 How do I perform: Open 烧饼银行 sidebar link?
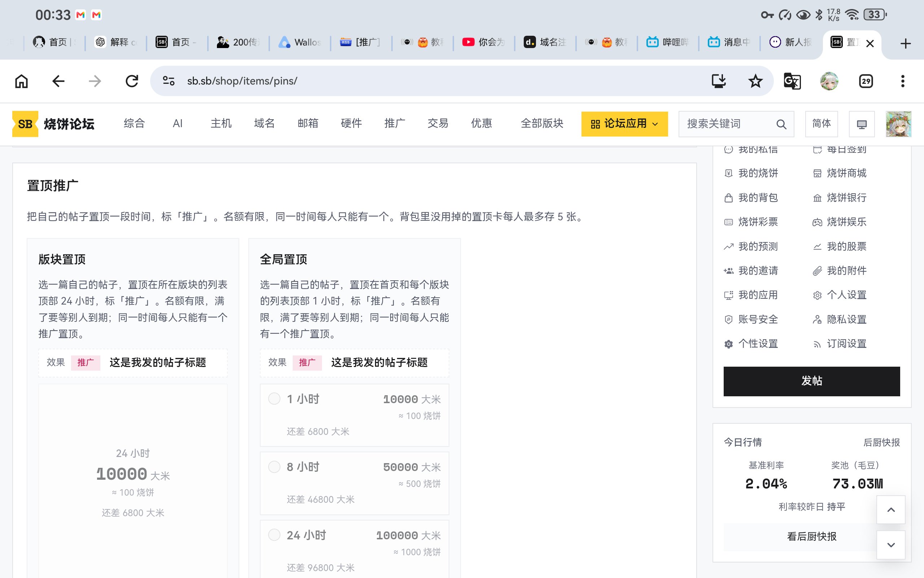[840, 198]
